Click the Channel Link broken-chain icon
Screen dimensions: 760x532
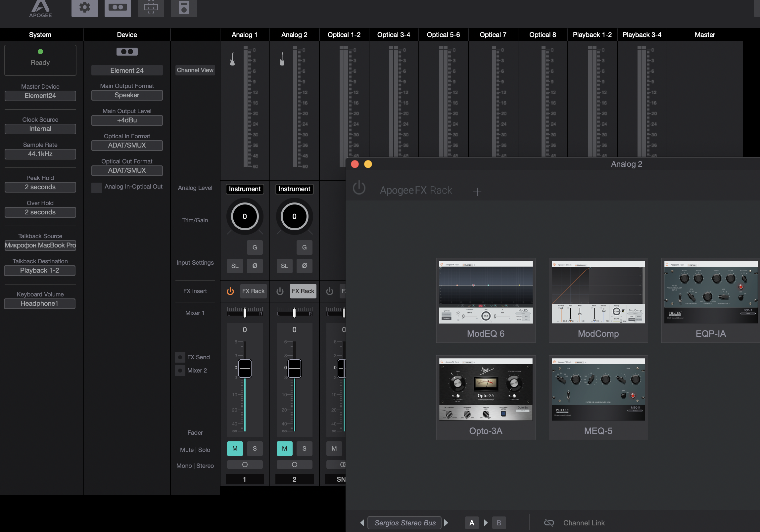549,523
